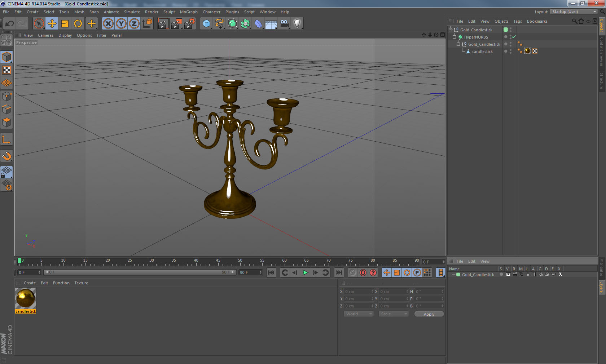The height and width of the screenshot is (364, 606).
Task: Toggle coordinate system icon
Action: [147, 24]
